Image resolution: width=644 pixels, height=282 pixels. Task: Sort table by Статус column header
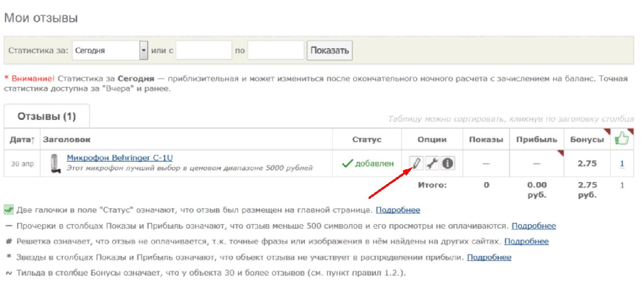pos(367,139)
